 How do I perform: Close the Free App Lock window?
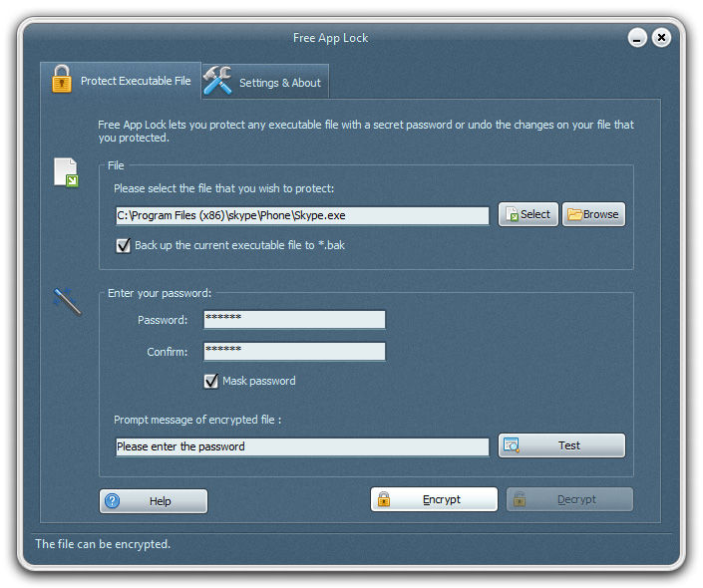661,38
